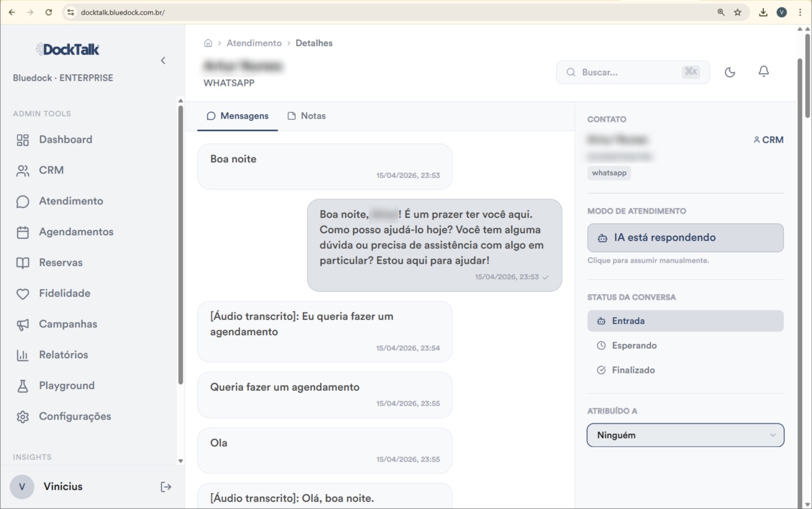The width and height of the screenshot is (812, 509).
Task: Set conversation status to Entrada
Action: point(685,321)
